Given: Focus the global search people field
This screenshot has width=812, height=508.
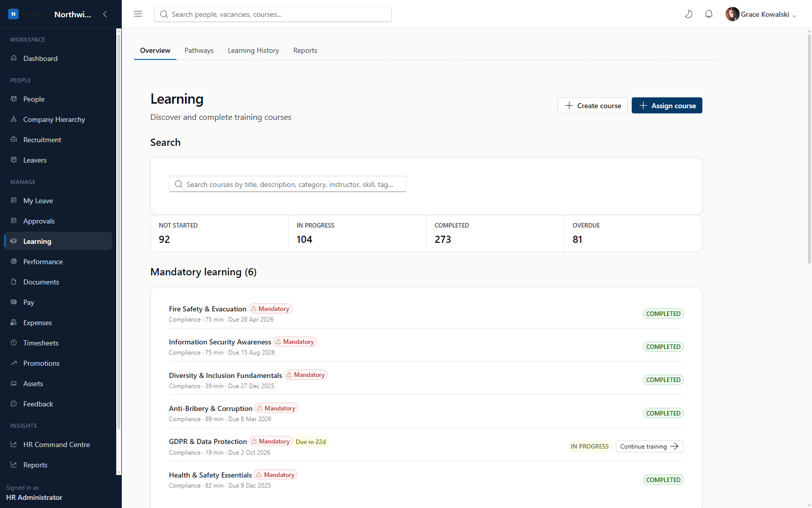Looking at the screenshot, I should click(x=273, y=14).
